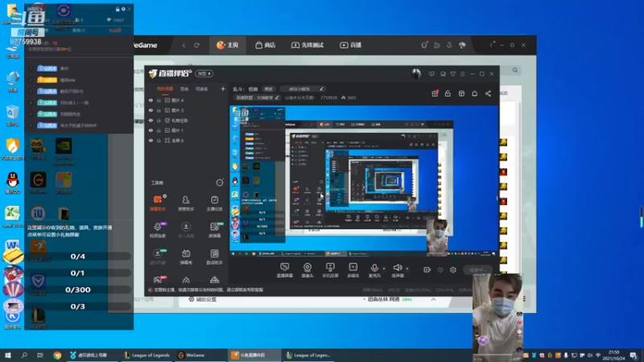Viewport: 644px width, 362px height.
Task: Go back in WeGame navigation bar
Action: [184, 45]
